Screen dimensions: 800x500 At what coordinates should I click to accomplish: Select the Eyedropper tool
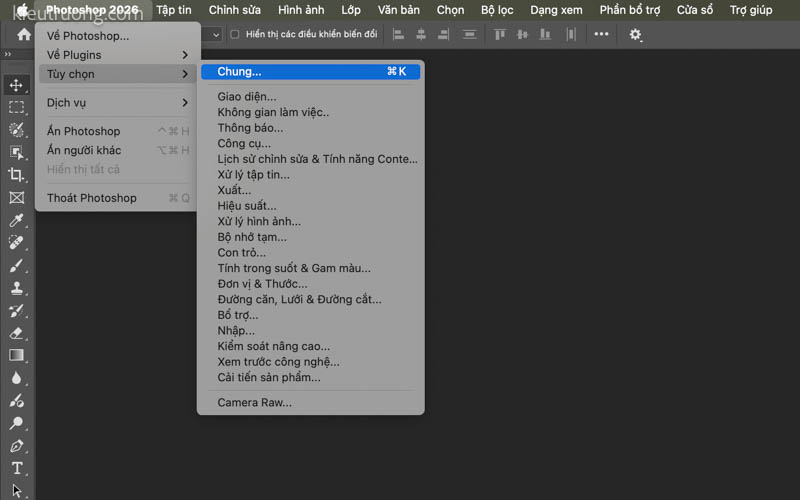tap(16, 220)
